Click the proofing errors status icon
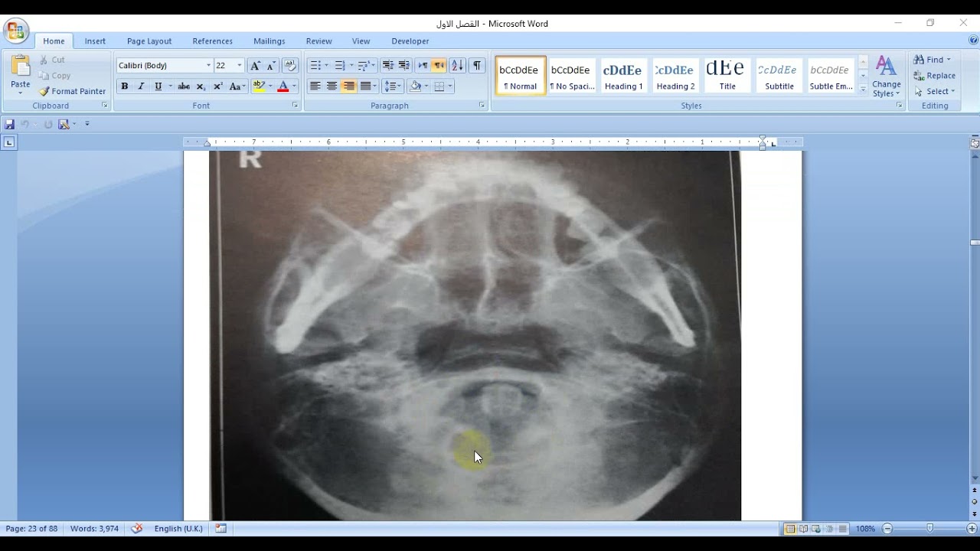This screenshot has width=980, height=551. point(137,528)
